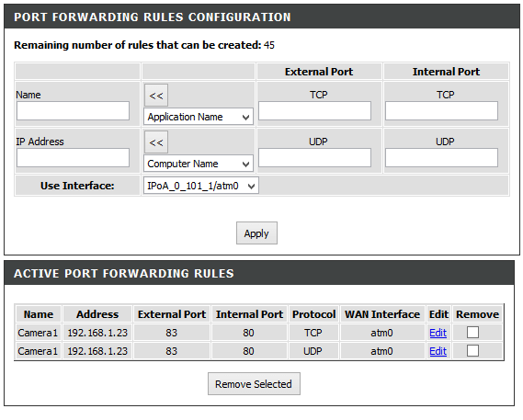The image size is (523, 420).
Task: Open the Application Name dropdown
Action: click(199, 117)
